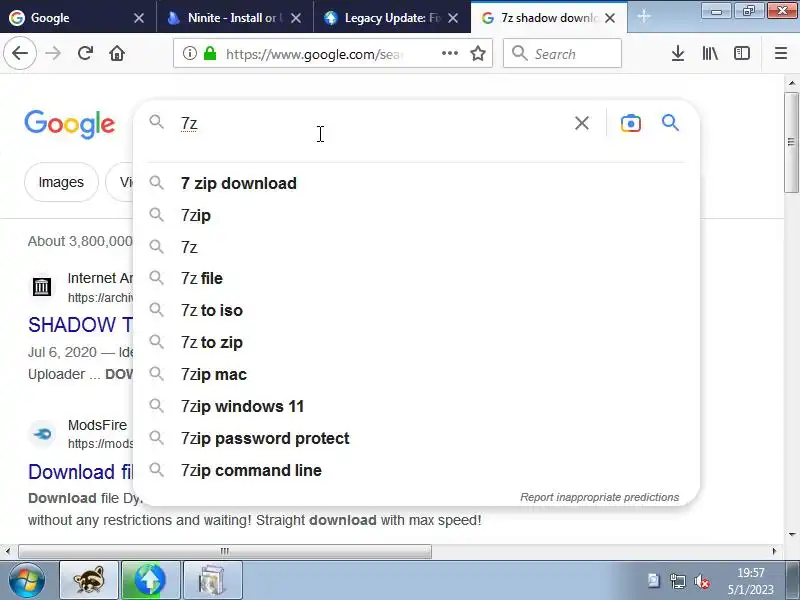Pick the '7z to iso' suggestion

point(416,310)
